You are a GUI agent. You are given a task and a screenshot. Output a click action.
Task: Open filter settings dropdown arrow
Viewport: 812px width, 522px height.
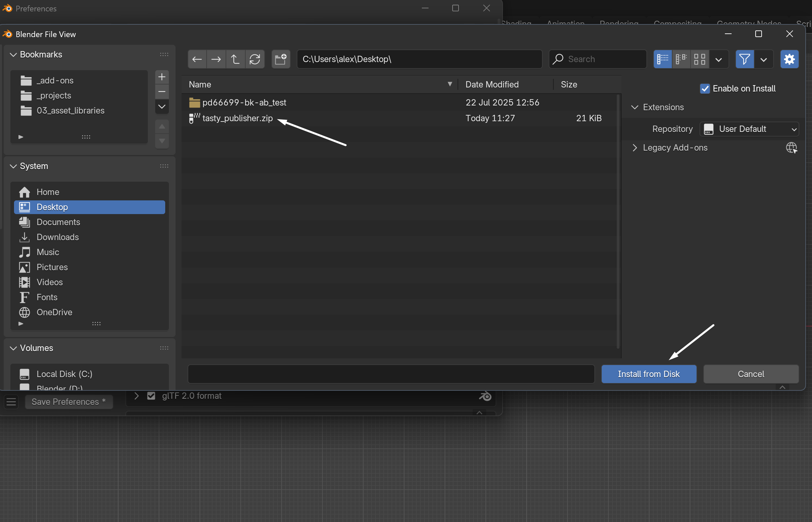coord(764,59)
